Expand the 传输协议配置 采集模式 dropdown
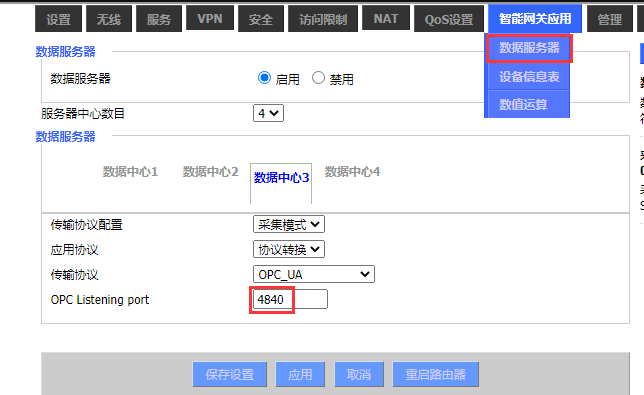Screen dimensions: 644x395 click(289, 224)
